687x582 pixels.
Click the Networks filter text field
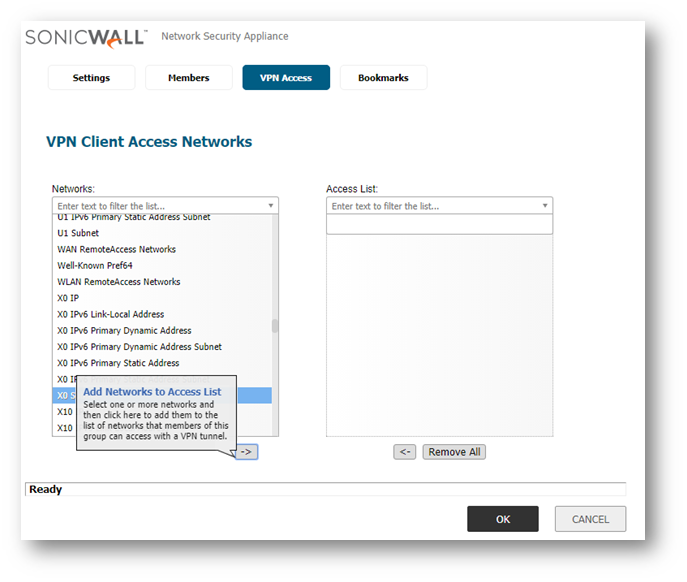[158, 206]
